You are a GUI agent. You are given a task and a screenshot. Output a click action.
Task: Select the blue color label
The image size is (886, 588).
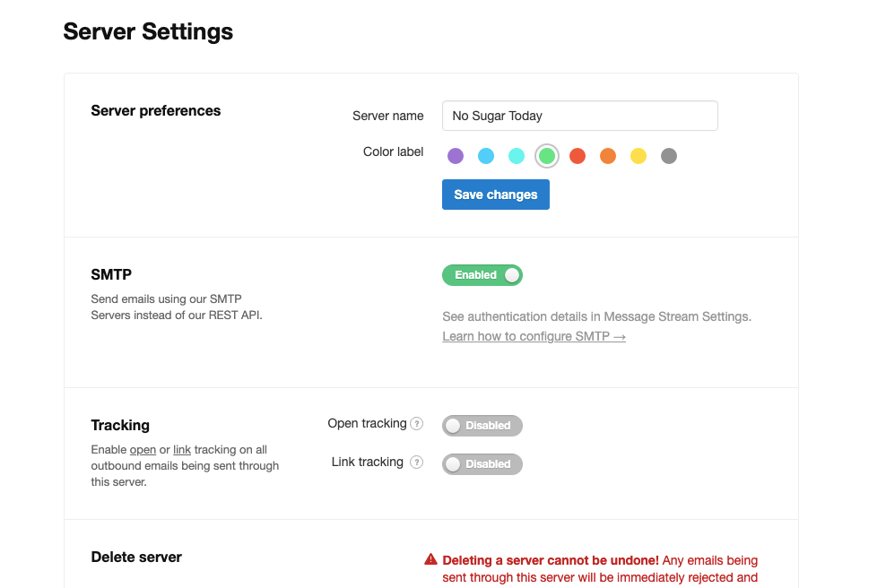tap(486, 156)
